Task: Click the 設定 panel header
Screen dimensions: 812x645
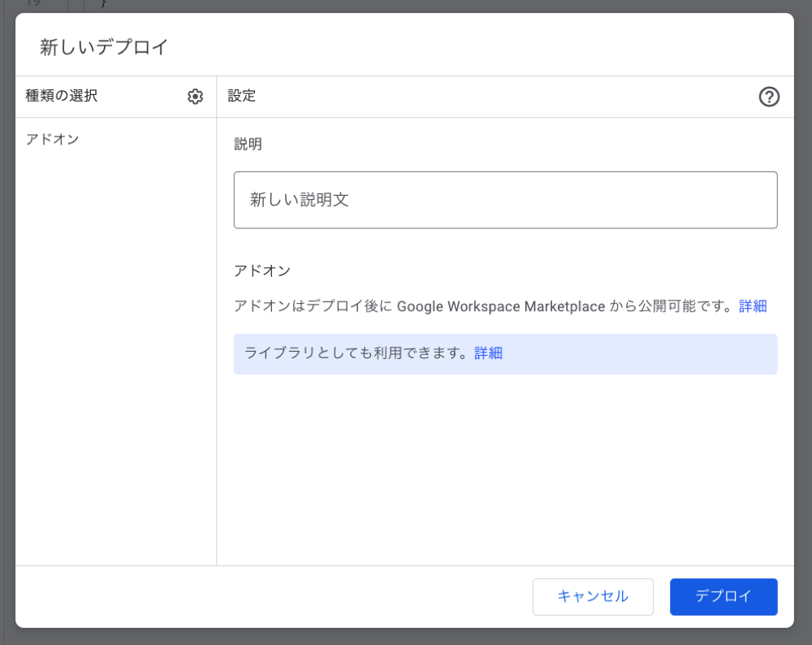Action: pyautogui.click(x=242, y=96)
